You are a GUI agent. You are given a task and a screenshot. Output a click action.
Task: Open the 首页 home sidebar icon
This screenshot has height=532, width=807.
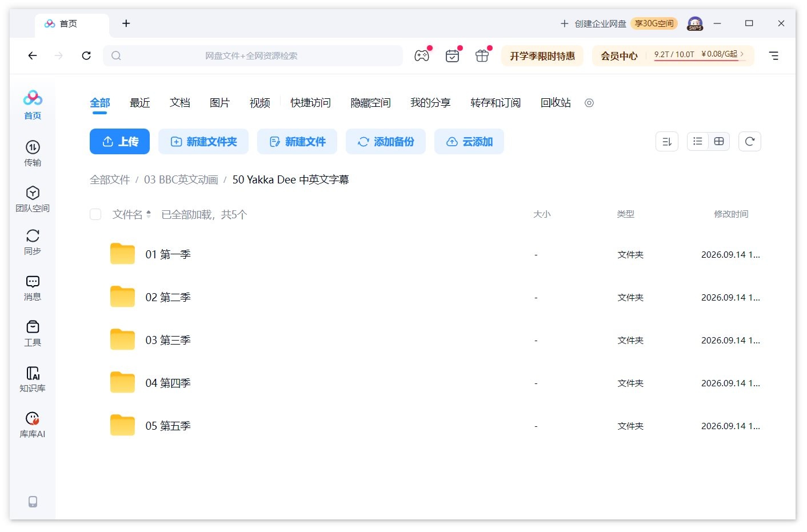coord(33,105)
